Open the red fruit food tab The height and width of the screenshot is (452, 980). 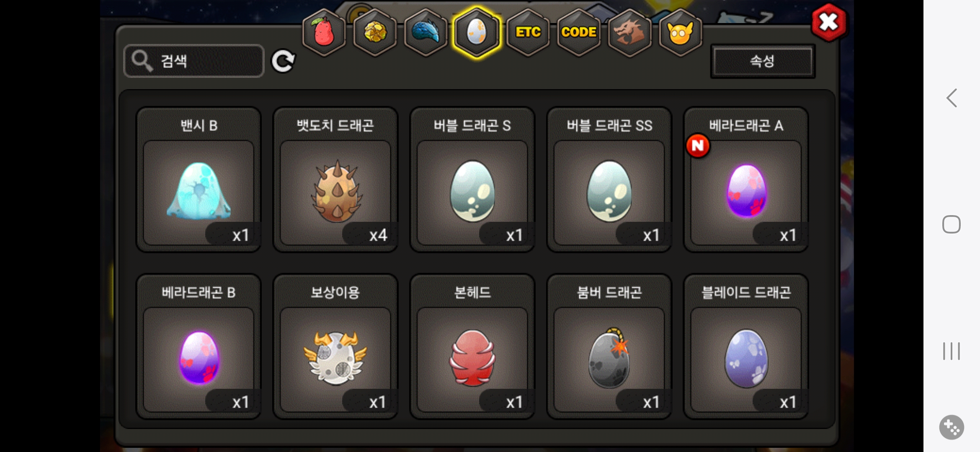324,32
